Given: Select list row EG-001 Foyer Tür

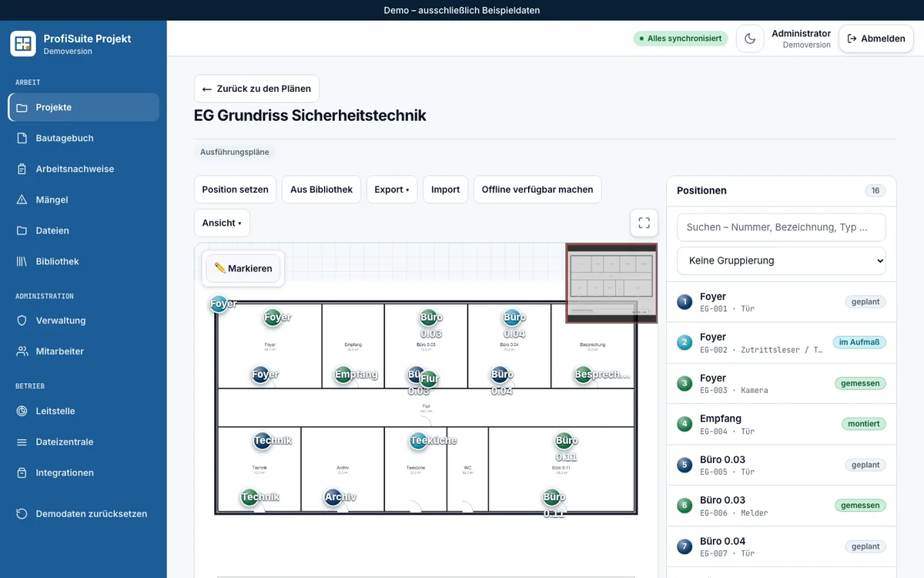Looking at the screenshot, I should 781,302.
